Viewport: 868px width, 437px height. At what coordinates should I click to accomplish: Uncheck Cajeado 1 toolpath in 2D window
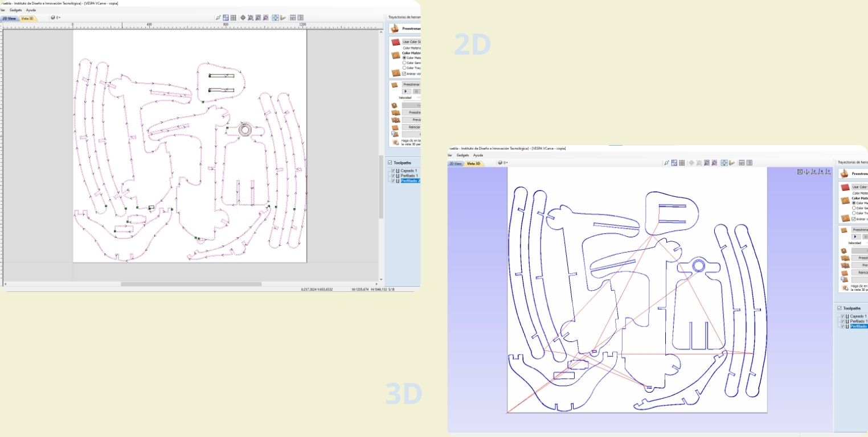point(393,171)
